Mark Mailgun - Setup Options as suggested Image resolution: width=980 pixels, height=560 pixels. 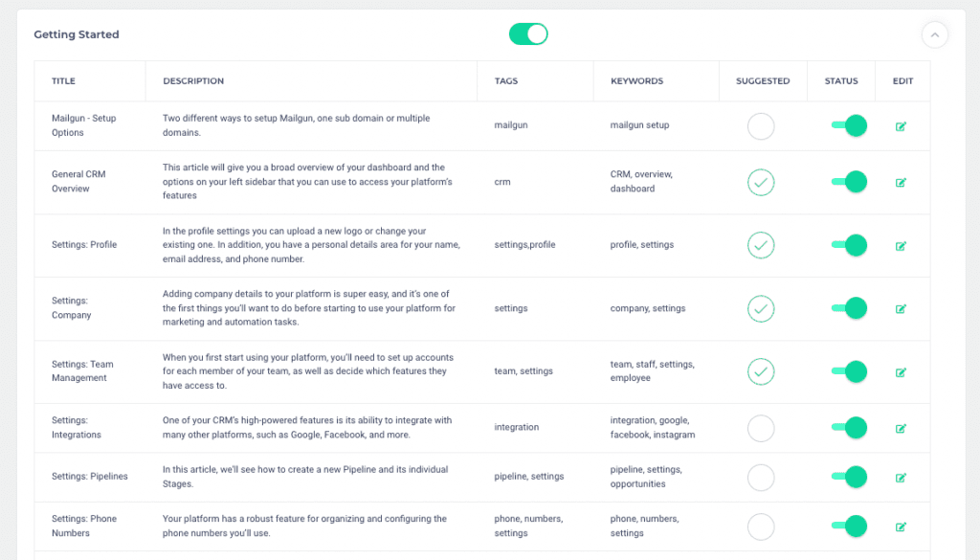761,125
